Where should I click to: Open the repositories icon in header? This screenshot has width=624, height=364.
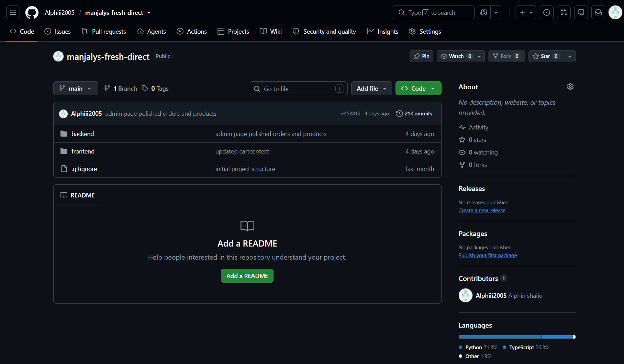581,13
